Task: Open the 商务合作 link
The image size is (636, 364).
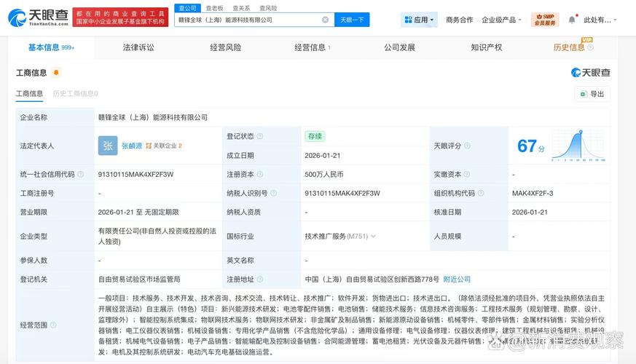Action: (459, 20)
